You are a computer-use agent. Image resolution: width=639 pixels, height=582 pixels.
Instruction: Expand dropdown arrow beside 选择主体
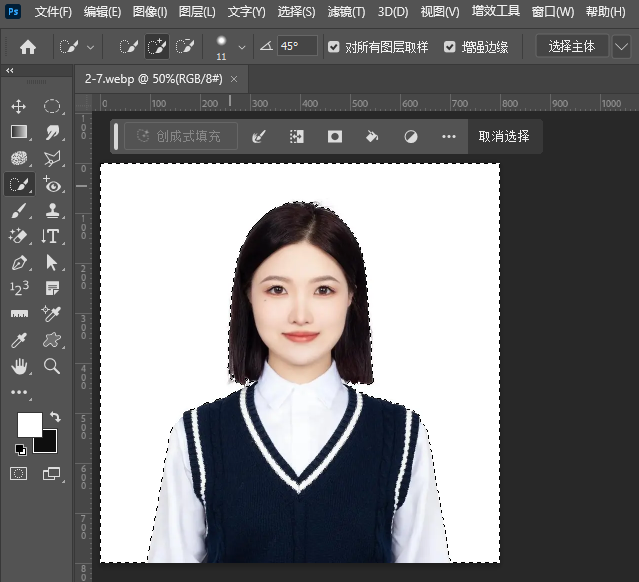click(x=621, y=47)
